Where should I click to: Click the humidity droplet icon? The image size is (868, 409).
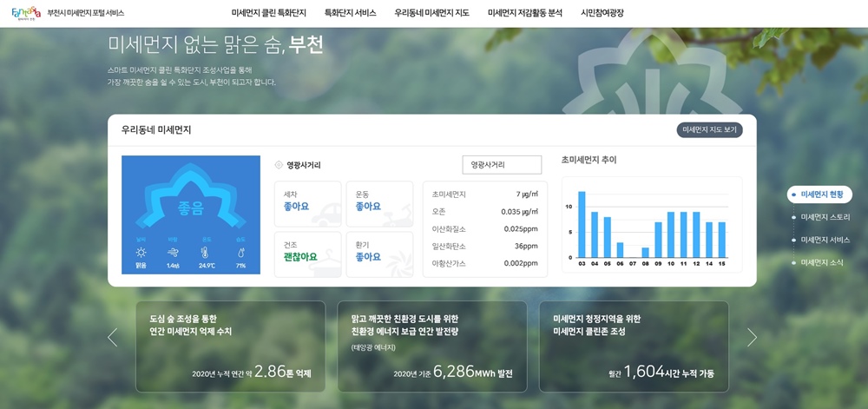tap(240, 253)
